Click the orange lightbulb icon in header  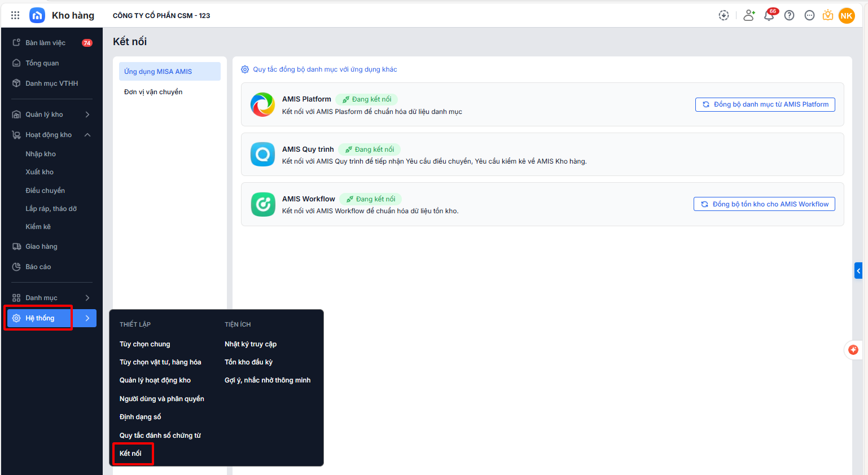click(x=828, y=15)
